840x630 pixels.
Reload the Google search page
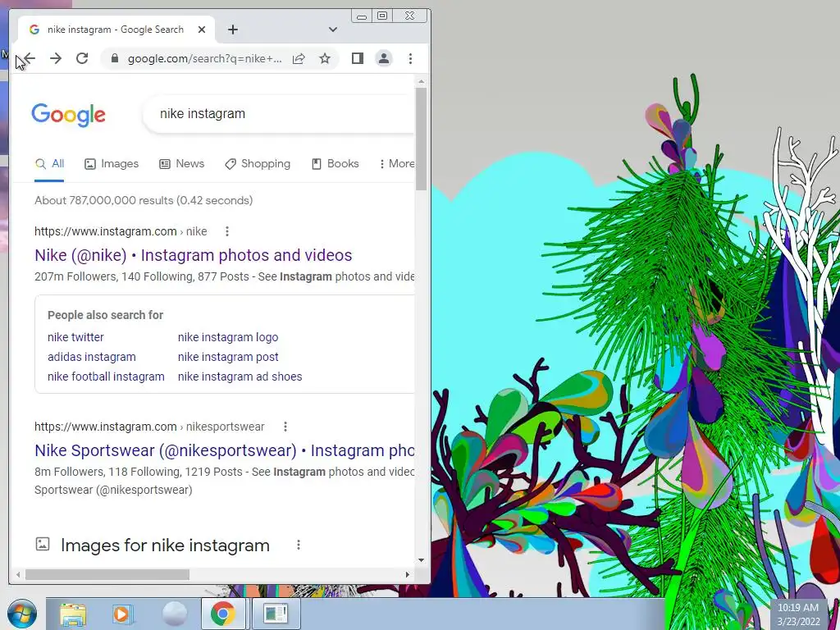coord(82,58)
